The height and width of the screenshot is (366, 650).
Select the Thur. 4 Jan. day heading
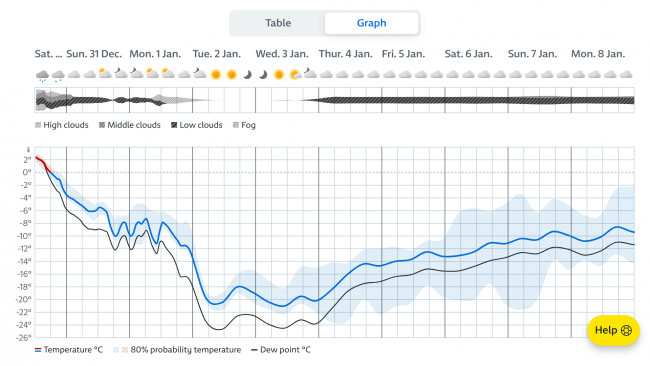pos(345,54)
